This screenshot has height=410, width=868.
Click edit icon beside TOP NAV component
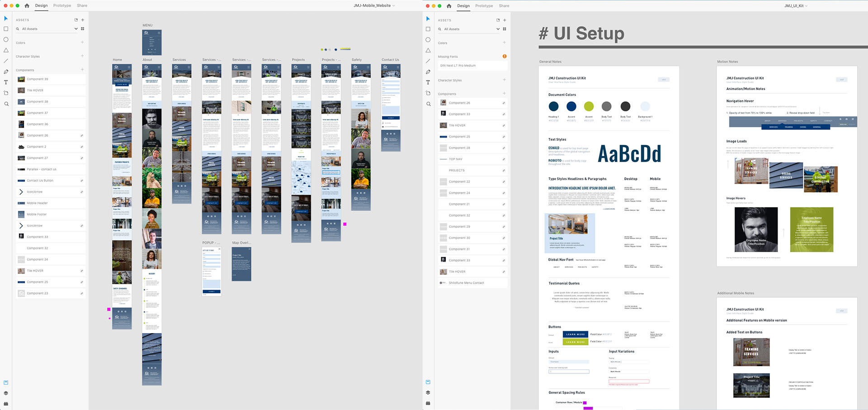(x=504, y=159)
